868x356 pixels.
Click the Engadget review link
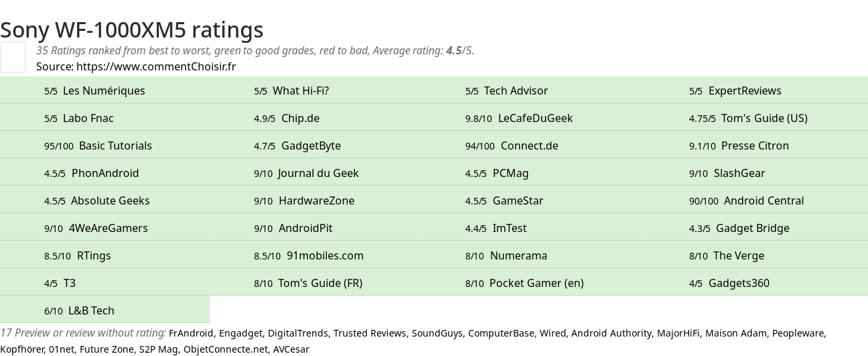(x=240, y=333)
